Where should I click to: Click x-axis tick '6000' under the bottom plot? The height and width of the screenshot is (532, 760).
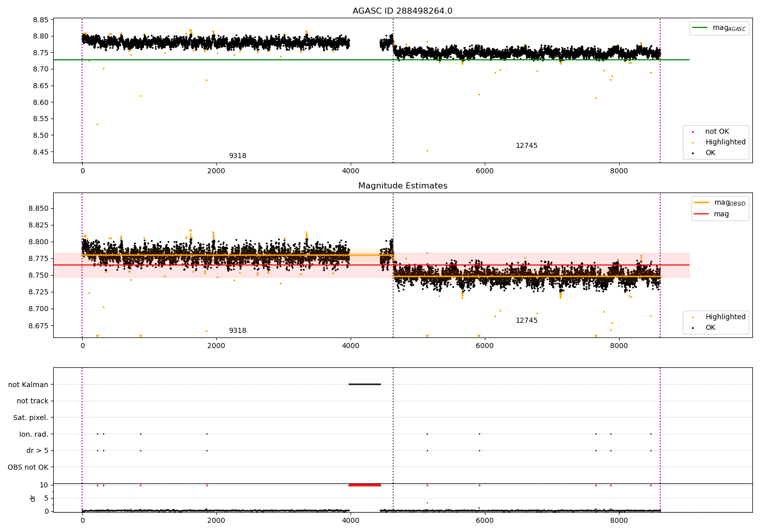[485, 520]
